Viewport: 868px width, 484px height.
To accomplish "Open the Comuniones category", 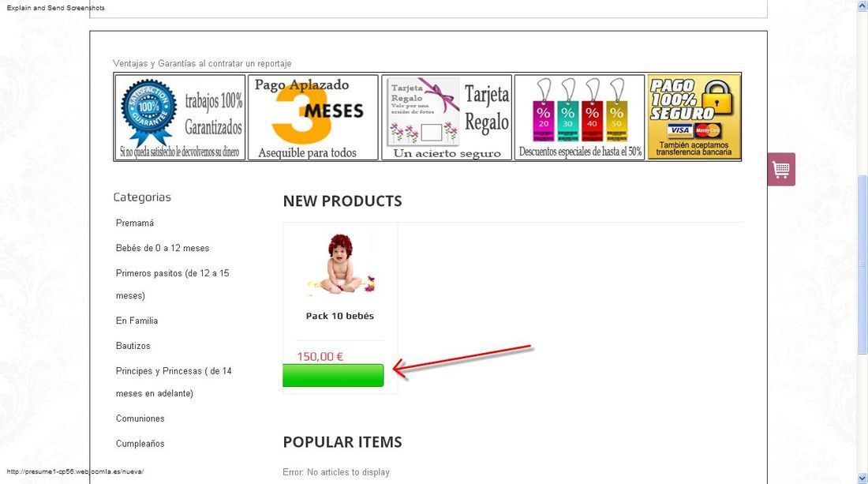I will 140,418.
